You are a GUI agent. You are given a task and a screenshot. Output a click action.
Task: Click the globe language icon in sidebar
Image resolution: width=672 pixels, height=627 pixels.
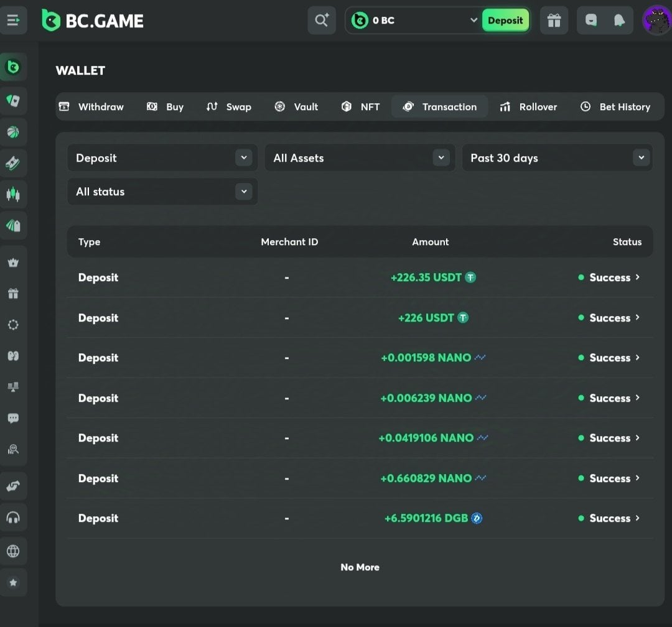point(13,551)
